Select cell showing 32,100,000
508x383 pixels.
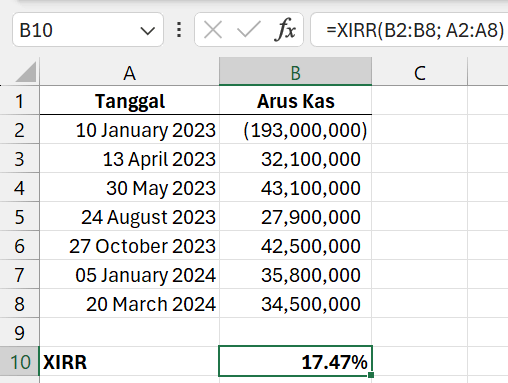pos(295,158)
